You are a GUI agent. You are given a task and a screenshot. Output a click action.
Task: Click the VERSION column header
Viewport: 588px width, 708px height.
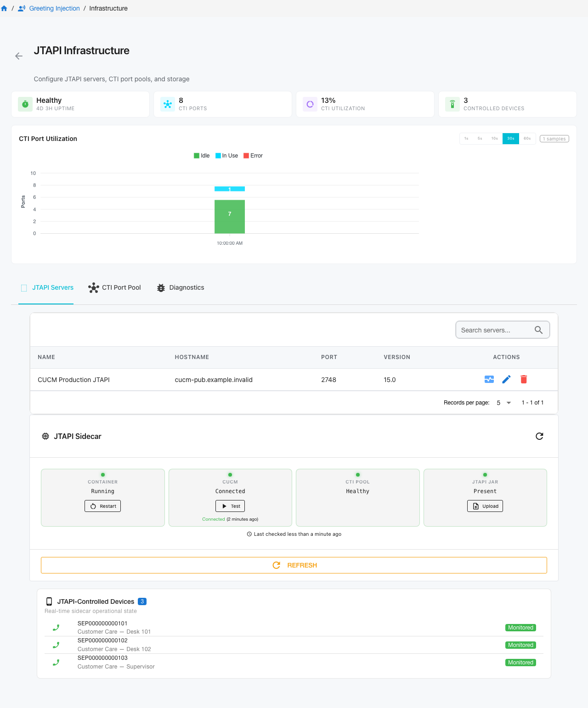(x=397, y=357)
